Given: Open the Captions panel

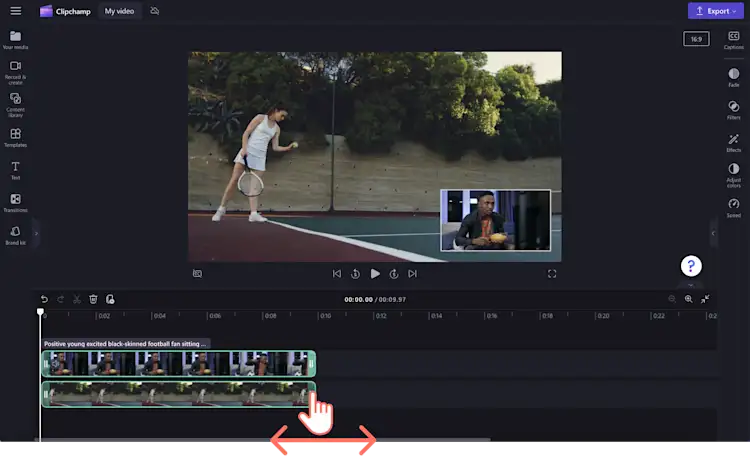Looking at the screenshot, I should pyautogui.click(x=733, y=40).
